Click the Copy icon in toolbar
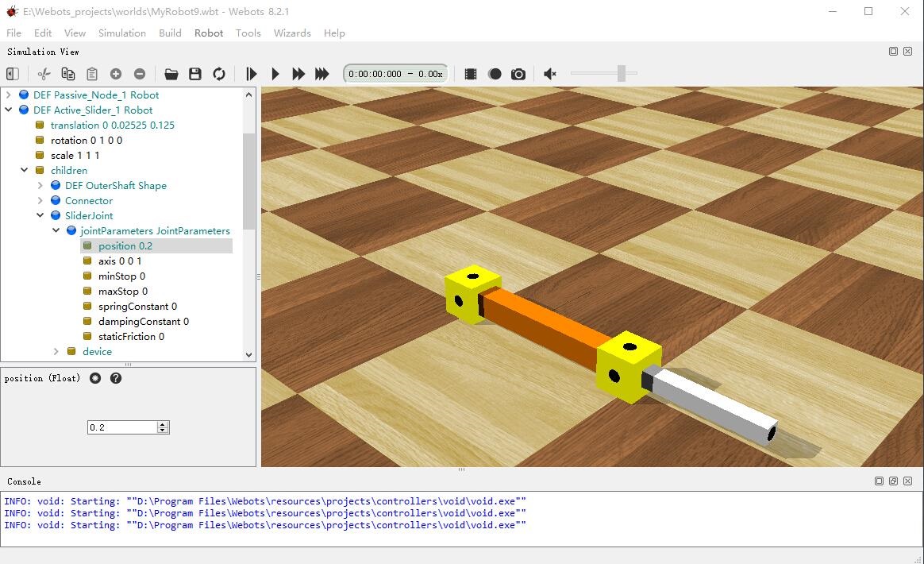This screenshot has height=564, width=924. (68, 74)
